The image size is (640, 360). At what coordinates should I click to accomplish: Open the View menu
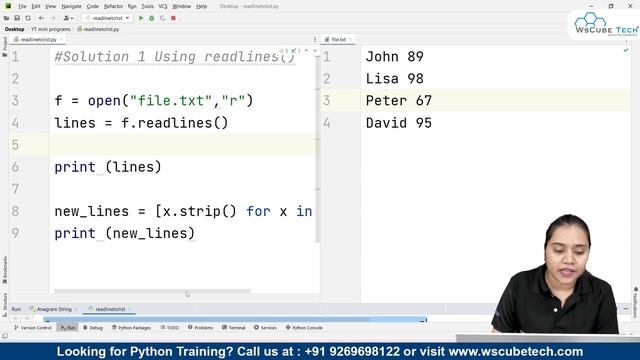(50, 7)
